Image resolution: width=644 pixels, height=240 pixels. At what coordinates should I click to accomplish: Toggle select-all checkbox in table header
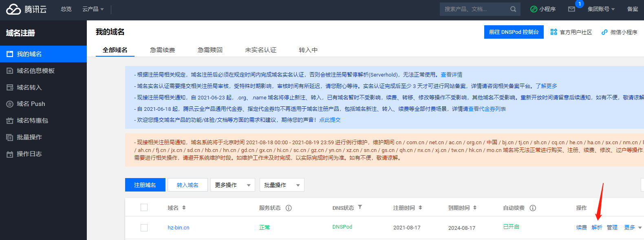[x=144, y=207]
